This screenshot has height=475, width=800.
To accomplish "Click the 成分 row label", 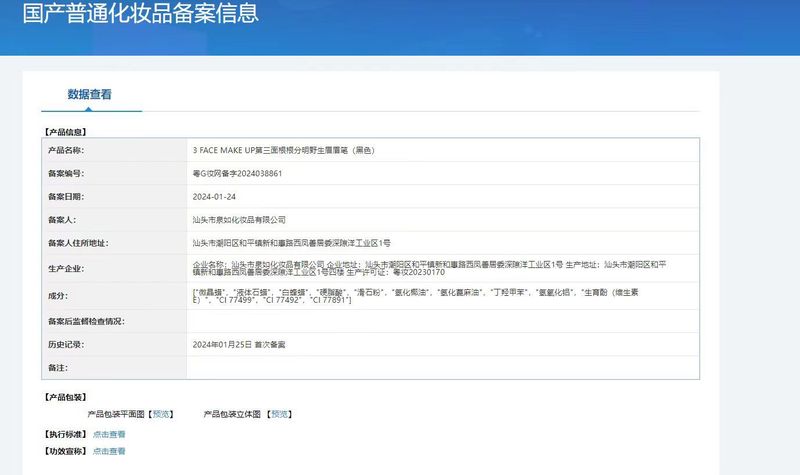I will pyautogui.click(x=58, y=296).
